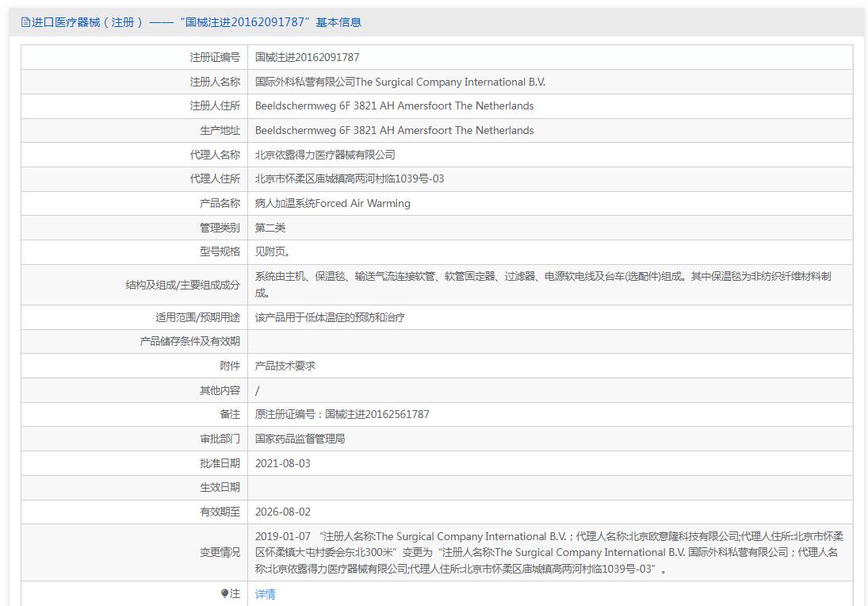Click the 结构及组成/主要组成成分 label
This screenshot has height=606, width=868.
coord(182,285)
